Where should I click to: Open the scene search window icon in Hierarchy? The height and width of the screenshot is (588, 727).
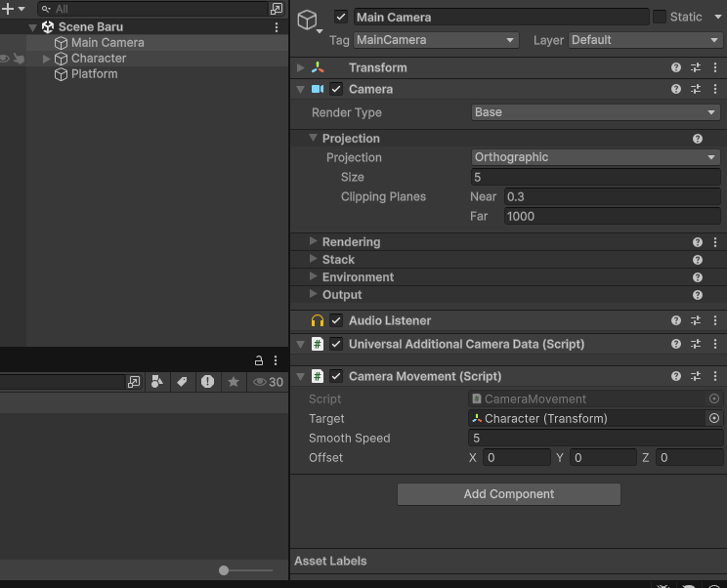(x=277, y=9)
